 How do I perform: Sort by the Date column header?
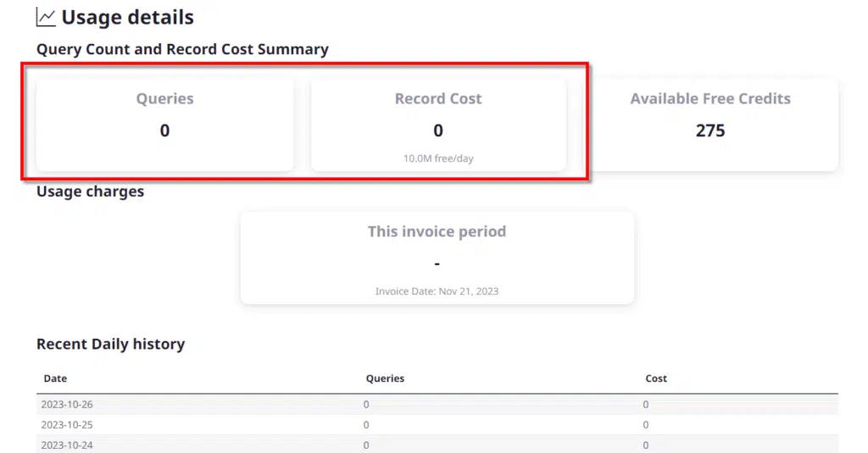point(55,378)
